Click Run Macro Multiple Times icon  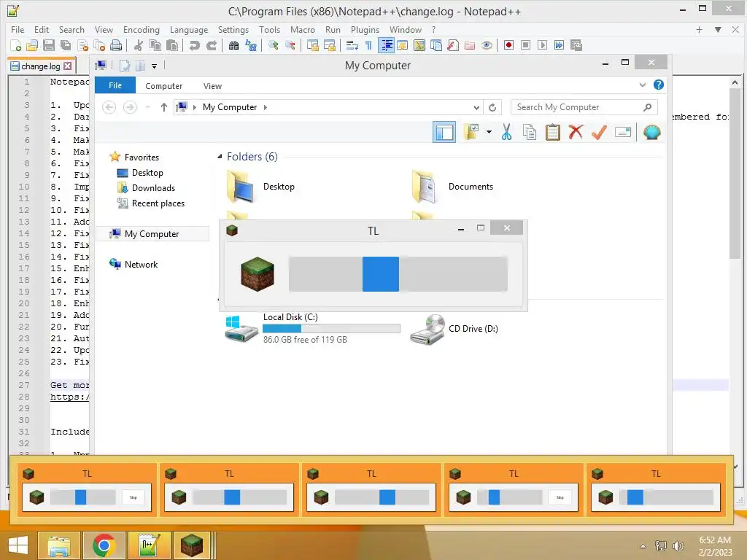pos(559,45)
